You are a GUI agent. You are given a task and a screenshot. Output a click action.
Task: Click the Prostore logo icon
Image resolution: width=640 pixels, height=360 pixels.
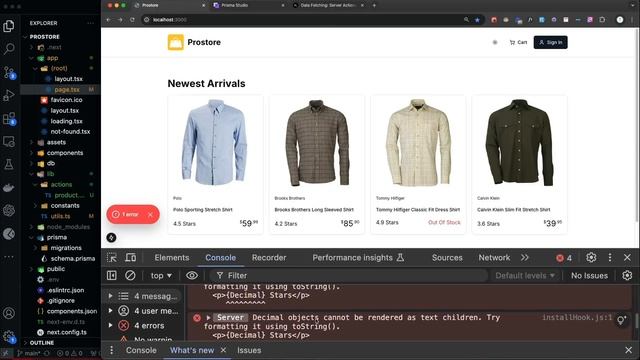(176, 42)
